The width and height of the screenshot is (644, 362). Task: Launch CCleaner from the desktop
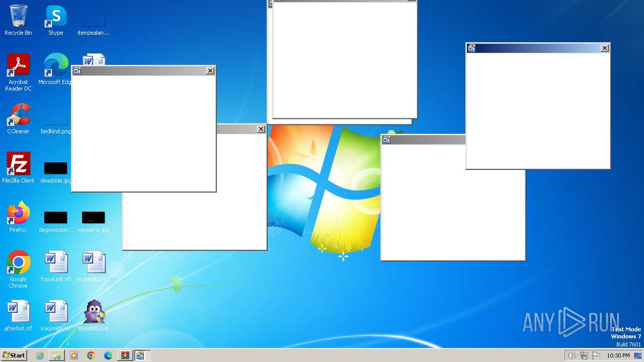18,119
